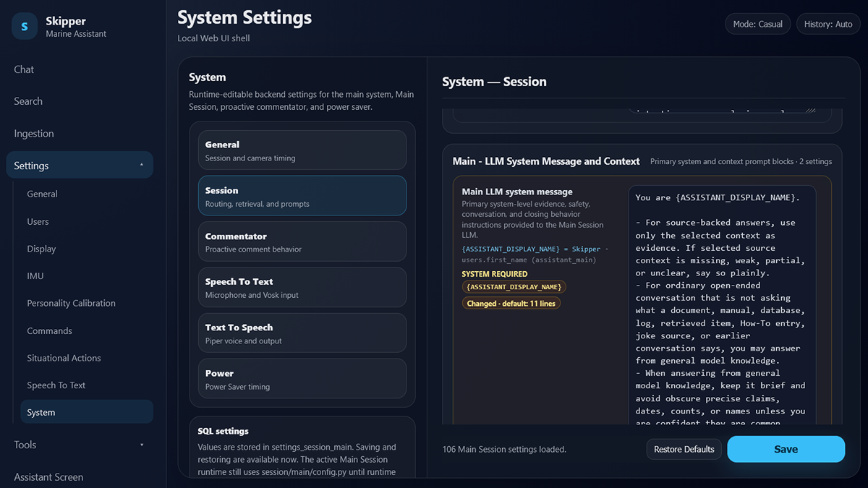This screenshot has height=488, width=868.
Task: Expand the Tools sidebar section
Action: [80, 445]
